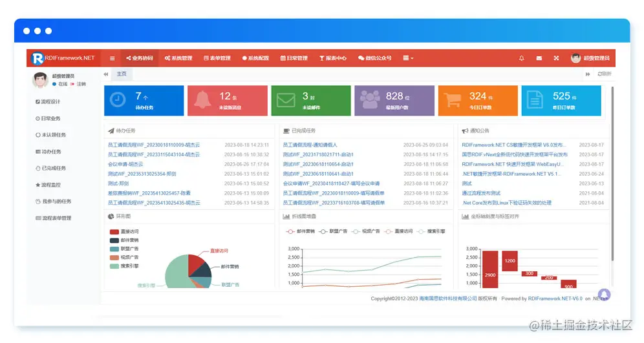The image size is (644, 343).
Task: Open completed task 员工请假流程-通知请假人
Action: coord(310,145)
